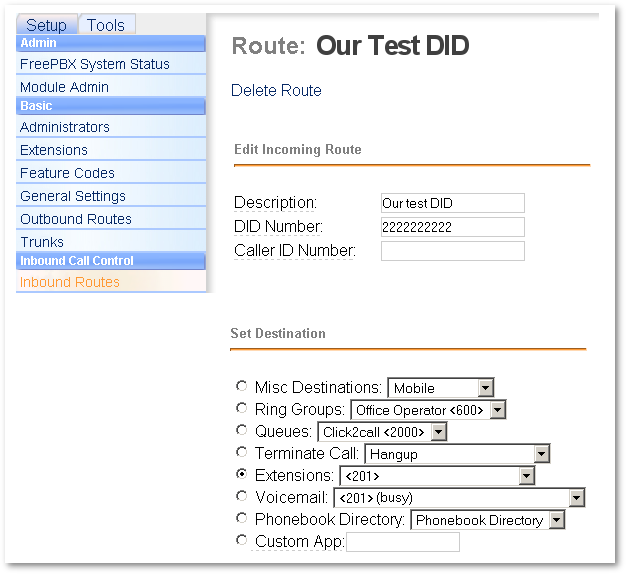Open the Extensions sidebar item
The image size is (626, 574).
coord(54,150)
